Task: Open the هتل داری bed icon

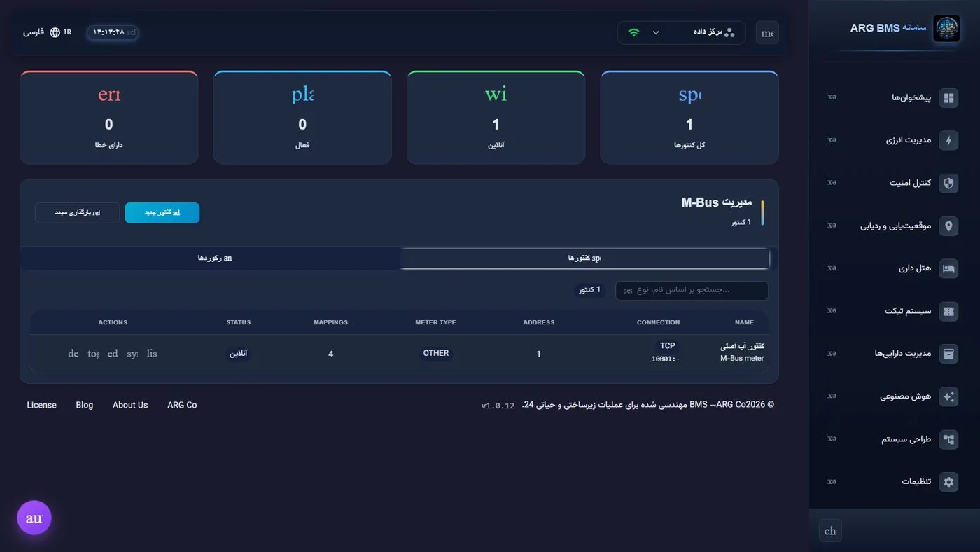Action: (x=948, y=269)
